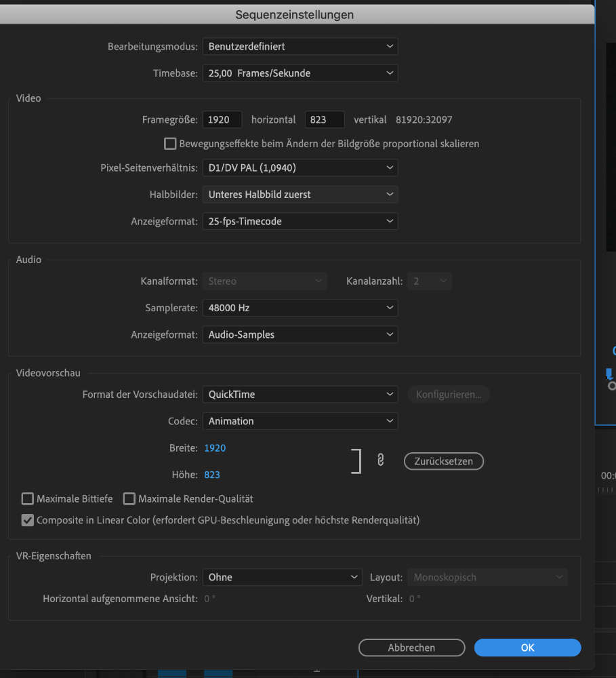Image resolution: width=616 pixels, height=678 pixels.
Task: Open the Halbbilder field order dropdown
Action: [300, 195]
